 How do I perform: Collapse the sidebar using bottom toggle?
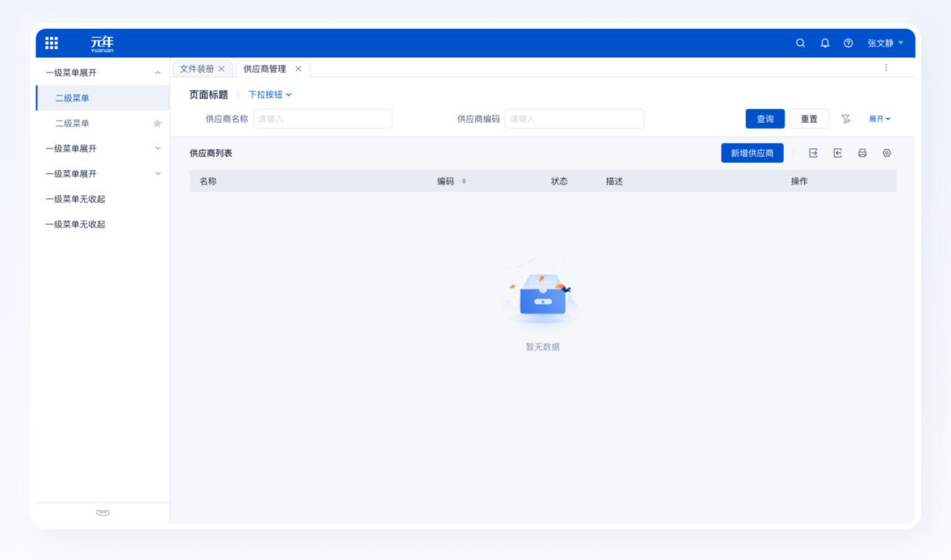(103, 512)
